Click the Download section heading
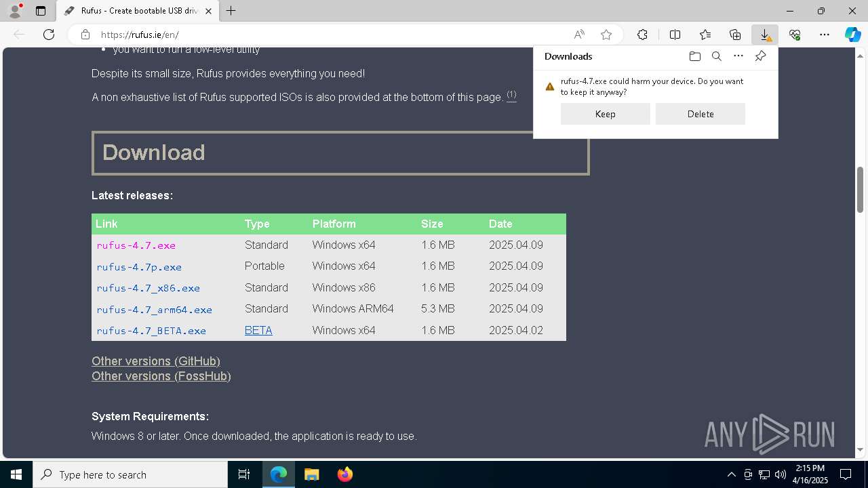 [340, 152]
